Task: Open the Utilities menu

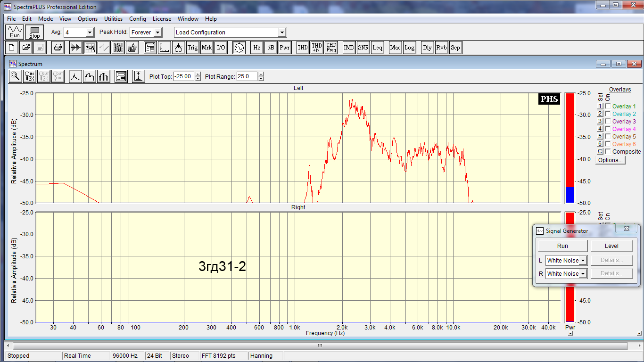Action: [113, 19]
